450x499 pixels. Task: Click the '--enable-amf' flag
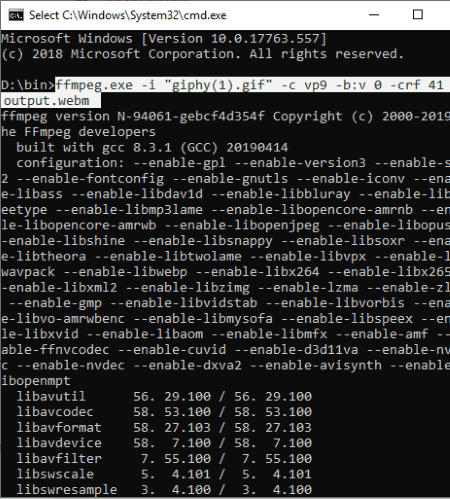381,334
